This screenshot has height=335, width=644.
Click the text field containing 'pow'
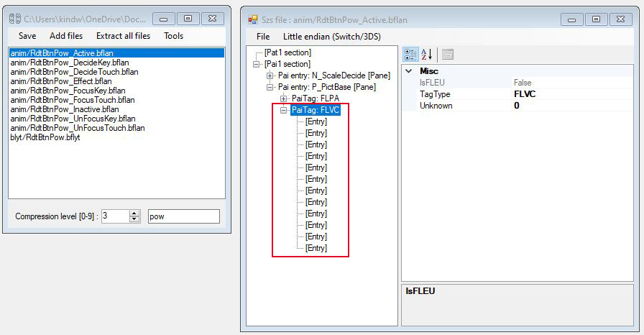click(x=183, y=216)
